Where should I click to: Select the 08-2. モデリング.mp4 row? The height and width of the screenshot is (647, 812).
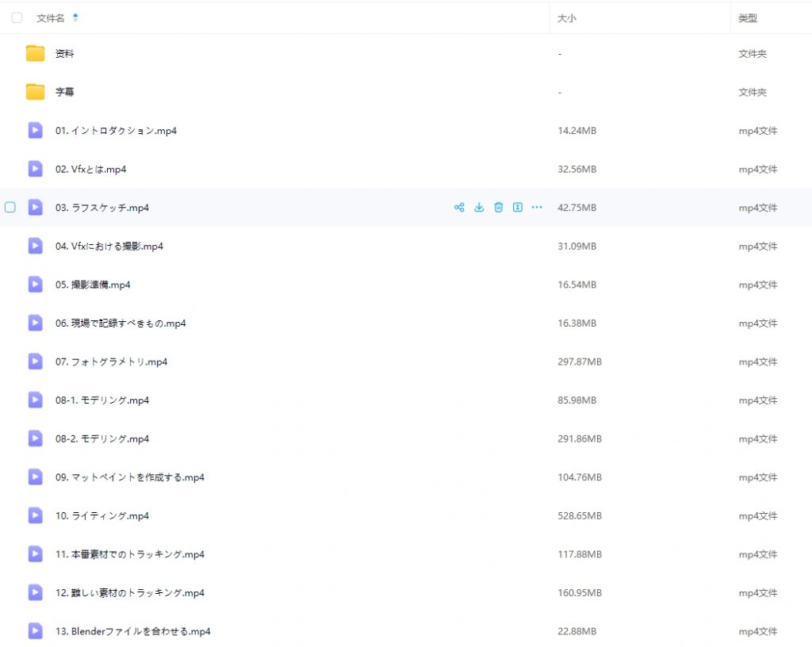406,439
